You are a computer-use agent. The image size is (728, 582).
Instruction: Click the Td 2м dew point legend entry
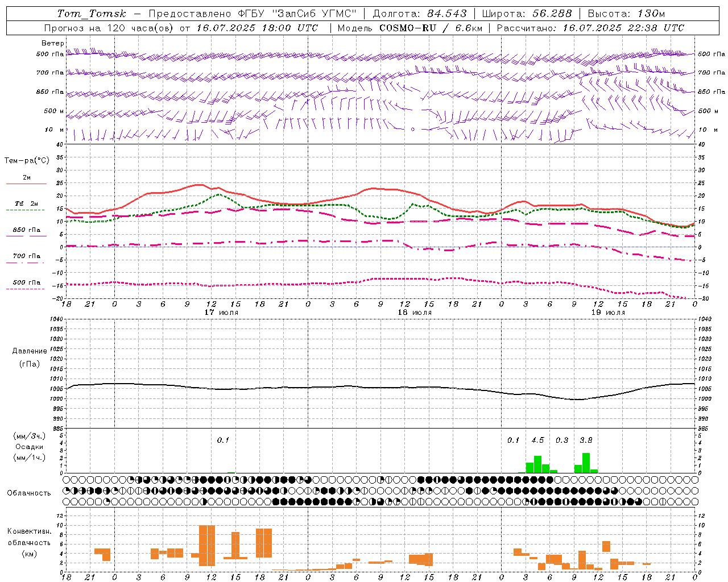(x=26, y=206)
